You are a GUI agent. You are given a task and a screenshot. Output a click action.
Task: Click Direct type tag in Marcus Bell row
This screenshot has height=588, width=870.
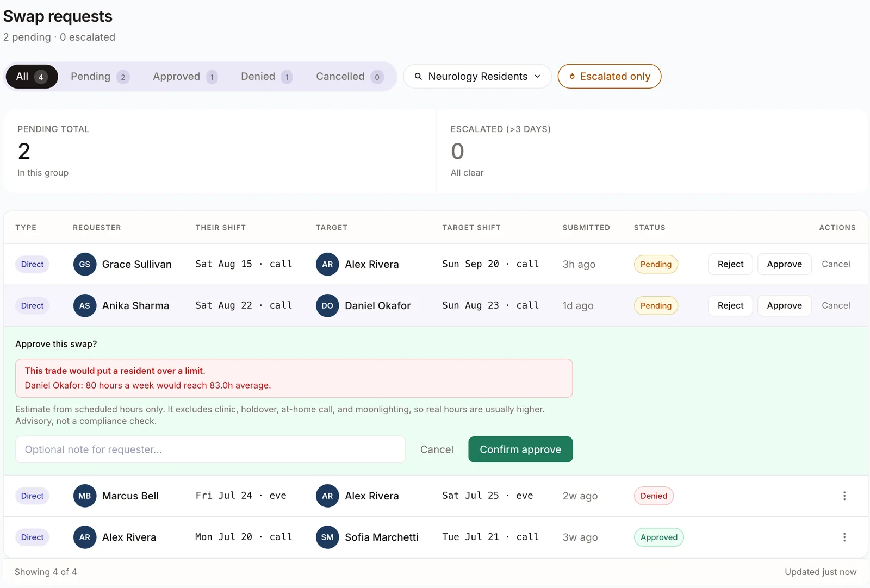[x=32, y=496]
